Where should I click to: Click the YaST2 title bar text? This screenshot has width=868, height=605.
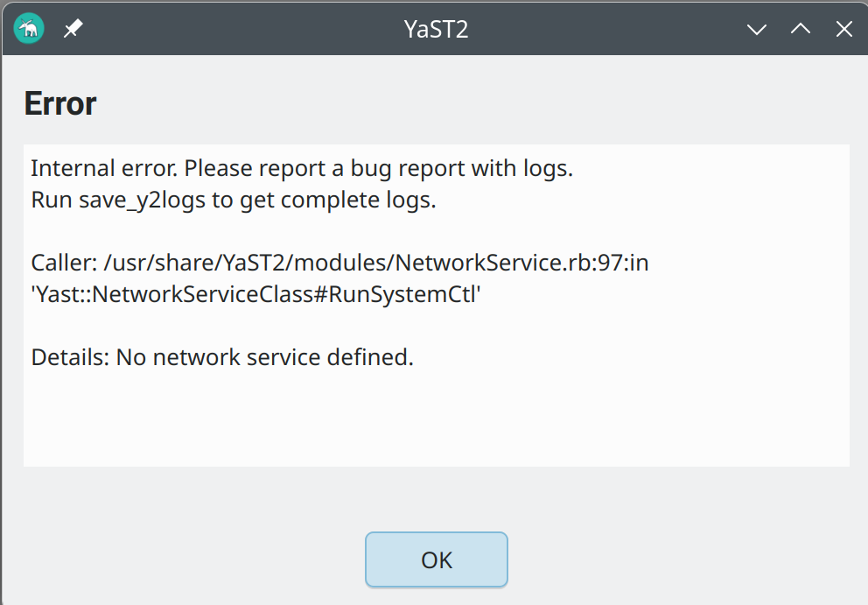(437, 29)
